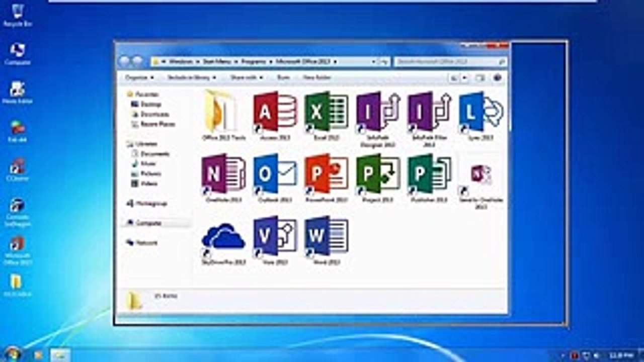Select the Computer desktop icon
Image resolution: width=644 pixels, height=362 pixels.
click(18, 54)
